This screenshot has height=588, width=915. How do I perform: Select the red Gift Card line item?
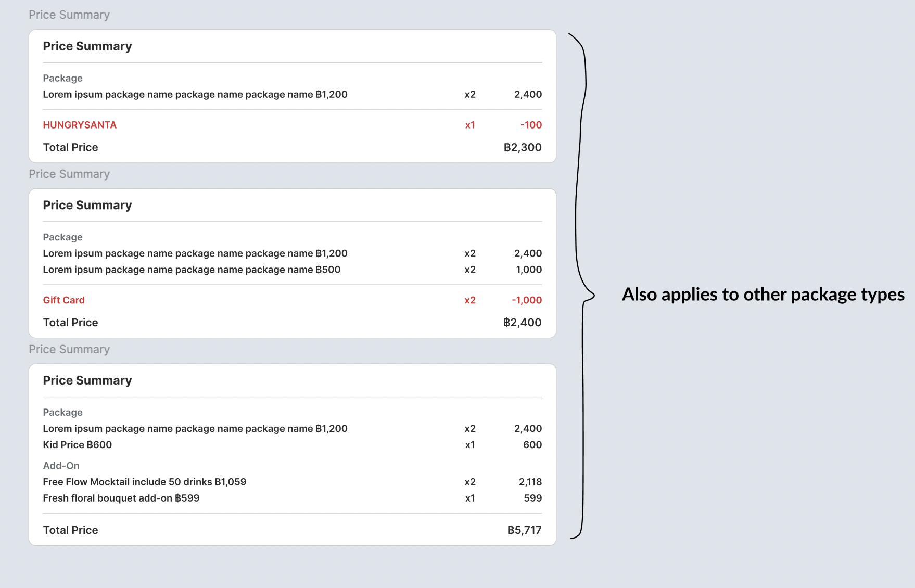pyautogui.click(x=63, y=300)
